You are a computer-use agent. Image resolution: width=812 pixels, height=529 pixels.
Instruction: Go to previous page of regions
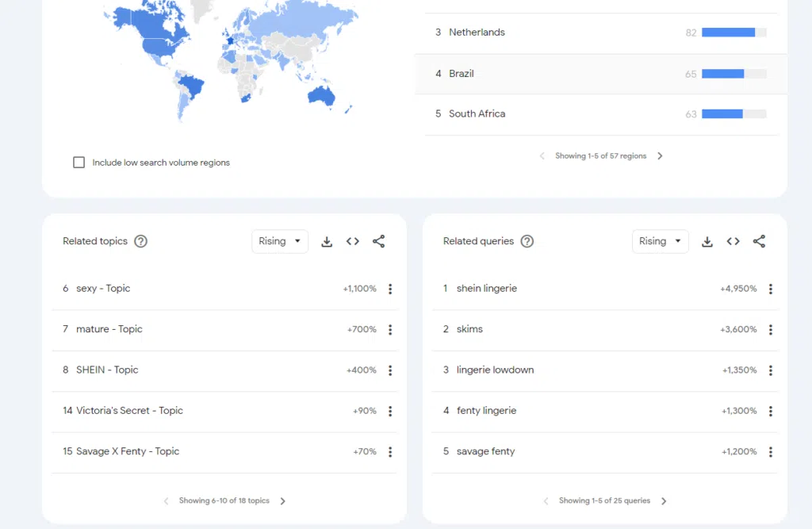coord(542,156)
